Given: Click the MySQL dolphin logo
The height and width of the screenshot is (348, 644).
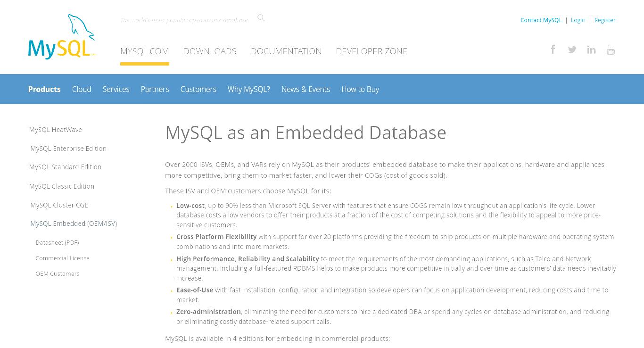Looking at the screenshot, I should click(x=62, y=37).
